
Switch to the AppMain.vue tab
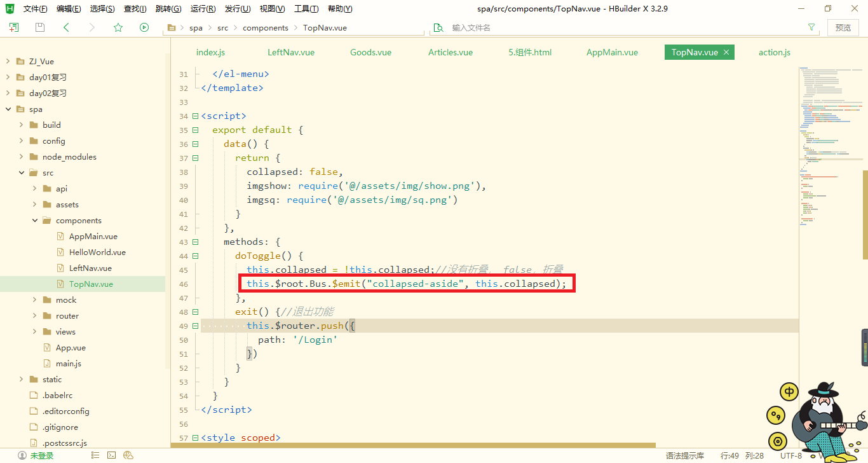(612, 52)
